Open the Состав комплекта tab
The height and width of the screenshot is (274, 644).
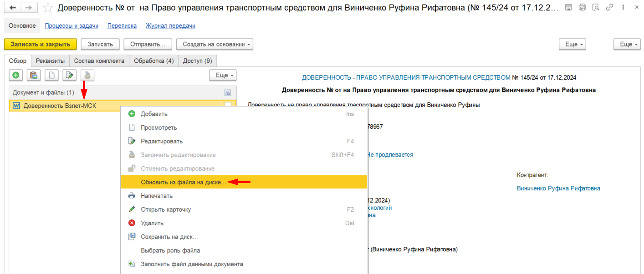(x=99, y=61)
